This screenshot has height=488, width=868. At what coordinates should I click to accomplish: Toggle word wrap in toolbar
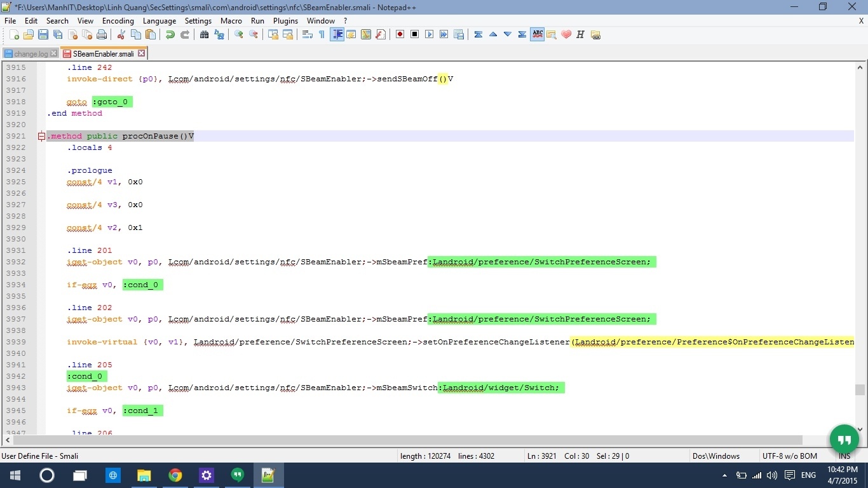tap(307, 34)
